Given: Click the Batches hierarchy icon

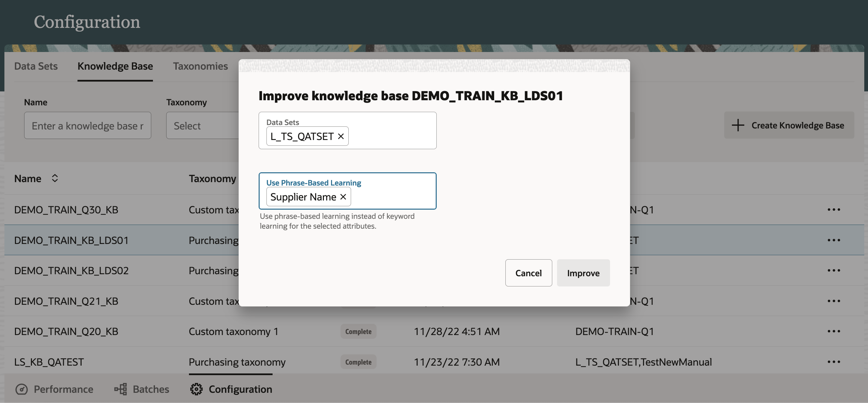Looking at the screenshot, I should tap(121, 389).
